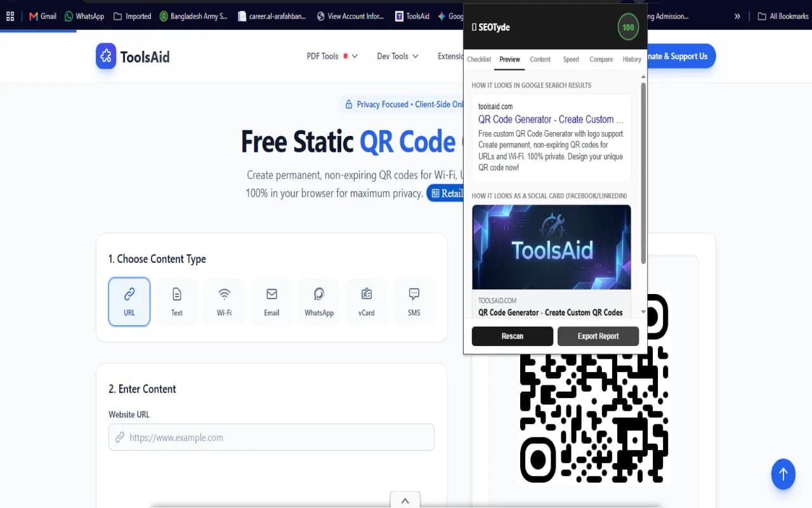This screenshot has width=812, height=508.
Task: Click the ToolsAid social card image
Action: click(x=551, y=247)
